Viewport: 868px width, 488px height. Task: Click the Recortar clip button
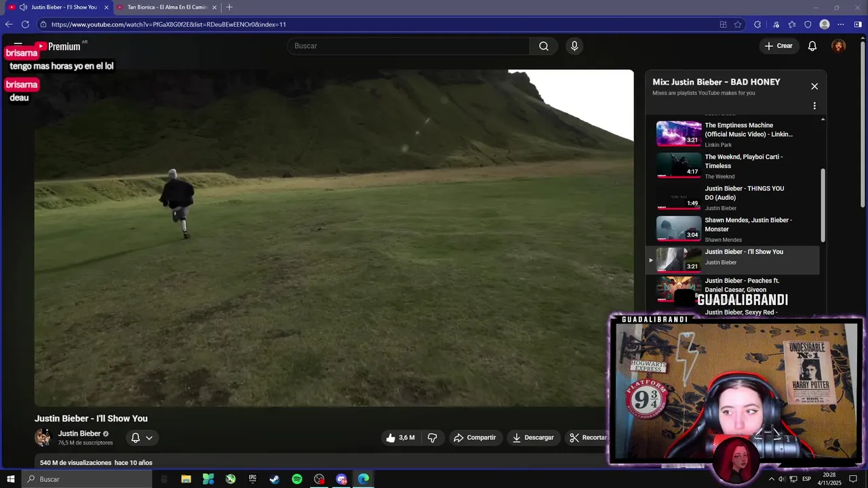(587, 438)
